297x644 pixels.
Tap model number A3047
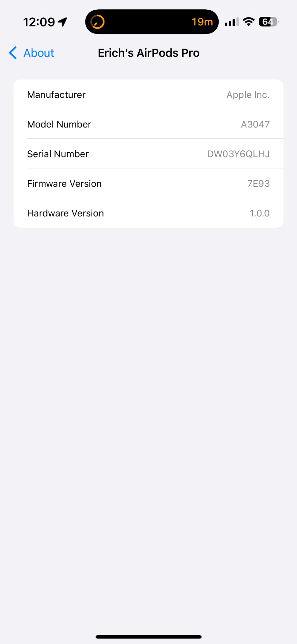[x=255, y=124]
